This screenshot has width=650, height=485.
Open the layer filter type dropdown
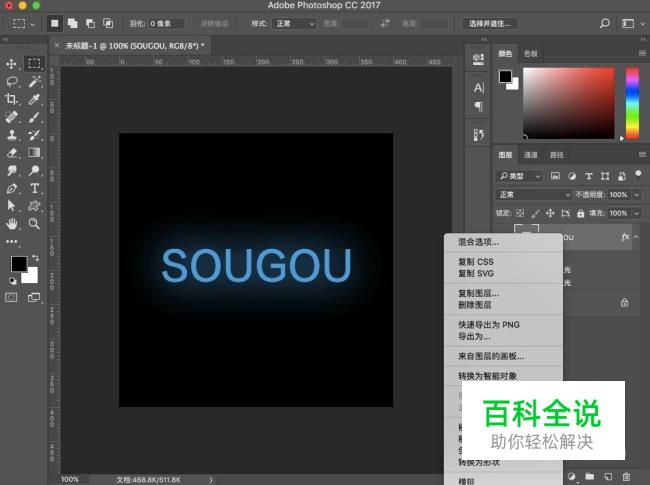519,176
